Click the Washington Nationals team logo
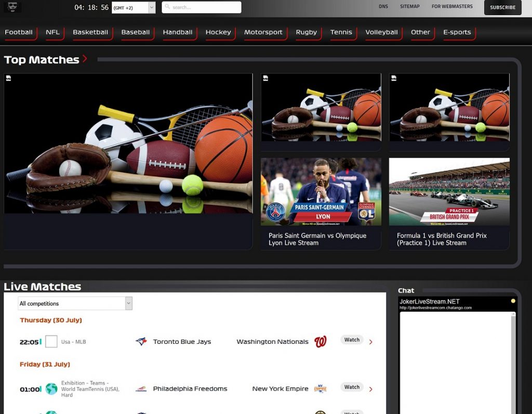532x414 pixels. click(321, 342)
